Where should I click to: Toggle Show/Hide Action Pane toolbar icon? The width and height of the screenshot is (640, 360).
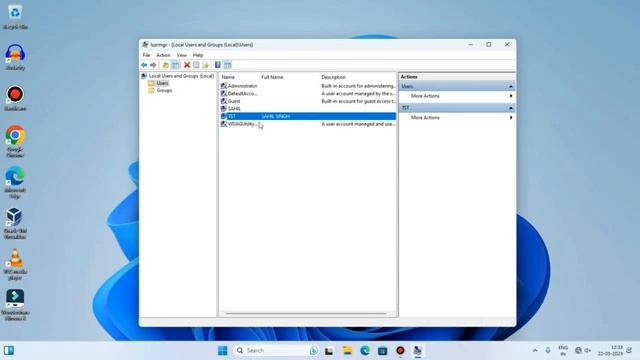227,65
